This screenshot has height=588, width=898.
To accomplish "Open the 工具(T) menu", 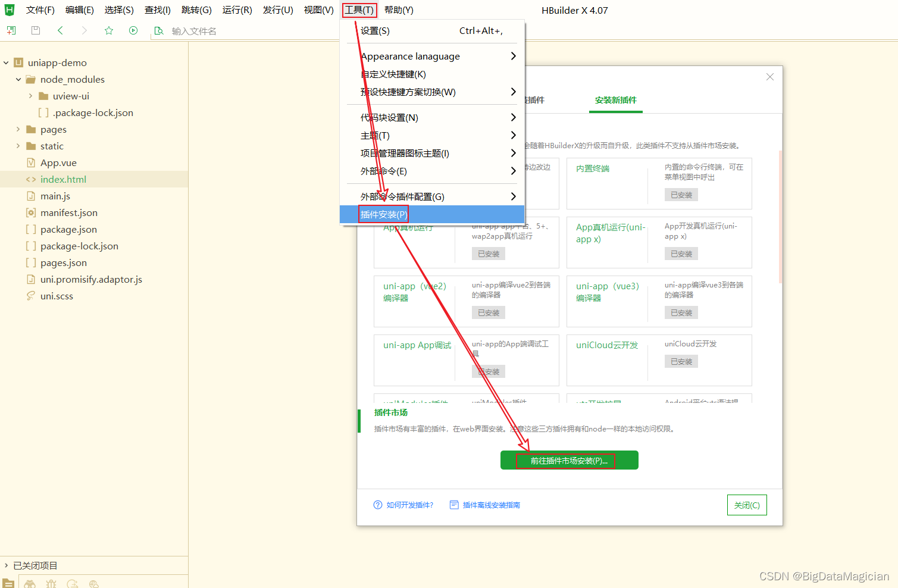I will coord(359,10).
